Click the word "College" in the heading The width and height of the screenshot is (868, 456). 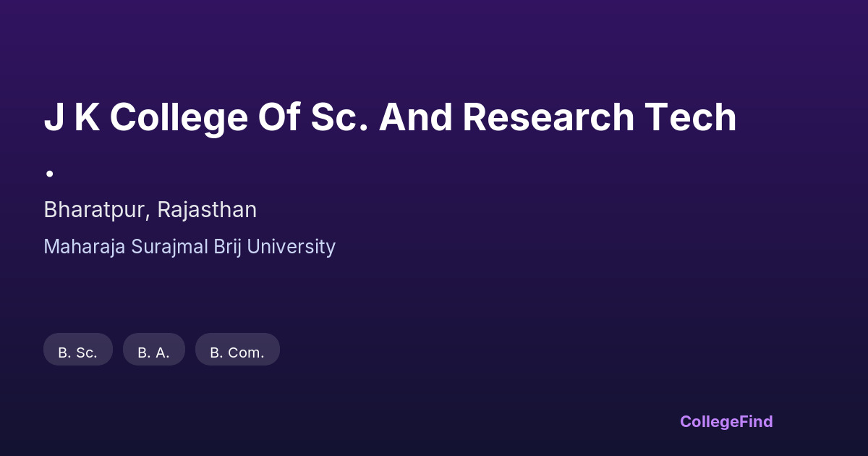pos(179,118)
